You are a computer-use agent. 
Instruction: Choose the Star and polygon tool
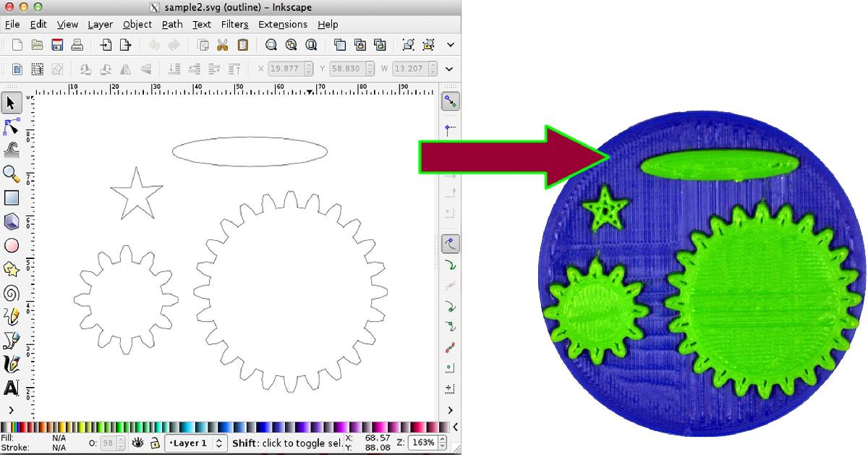12,269
